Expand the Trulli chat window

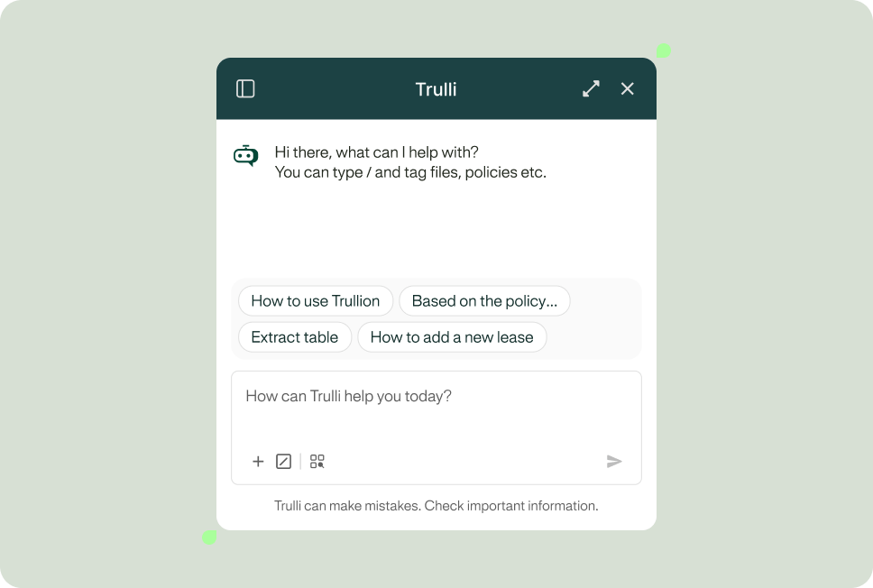(591, 88)
